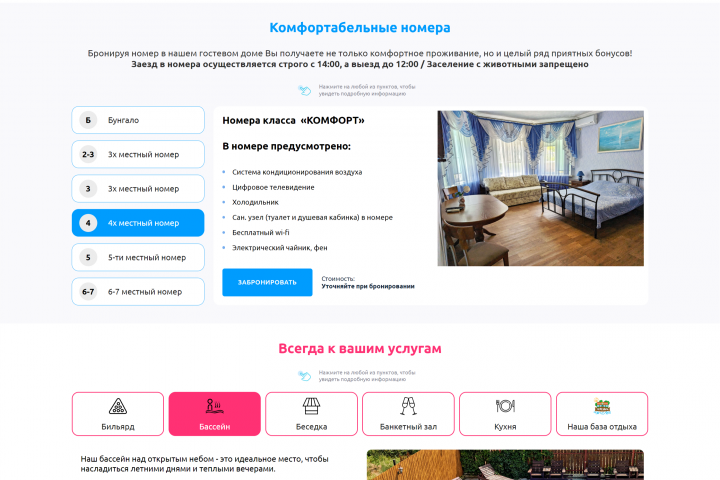The image size is (720, 480).
Task: Click the Комфортабельные номера heading
Action: click(360, 28)
